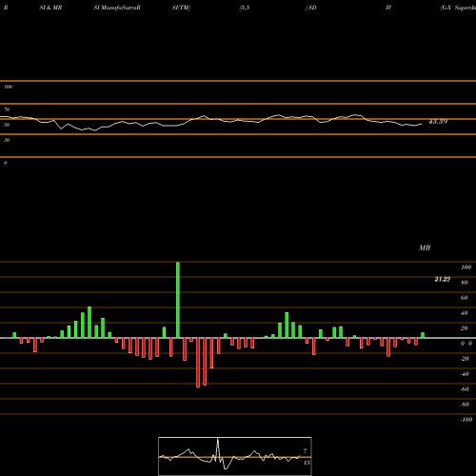476x476 pixels.
Task: Click the MR value 21.22
Action: (443, 279)
